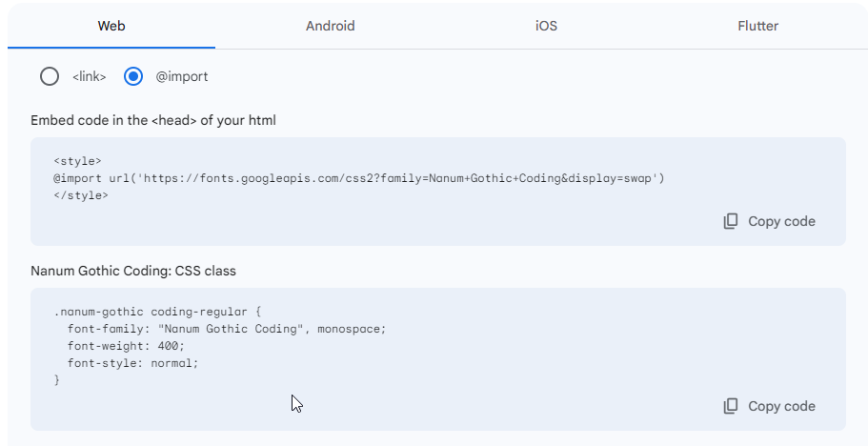Viewport: 868px width, 446px height.
Task: Click the font-weight: 400 line
Action: point(126,346)
